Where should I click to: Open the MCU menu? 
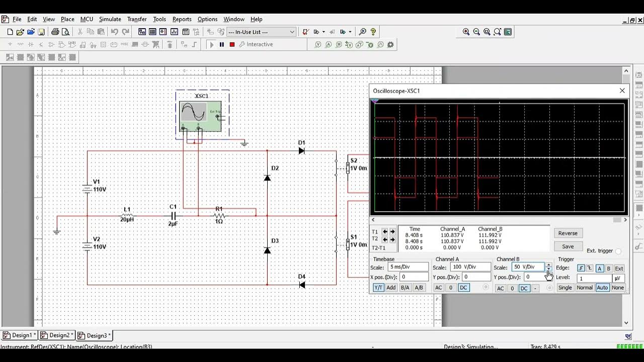coord(87,19)
